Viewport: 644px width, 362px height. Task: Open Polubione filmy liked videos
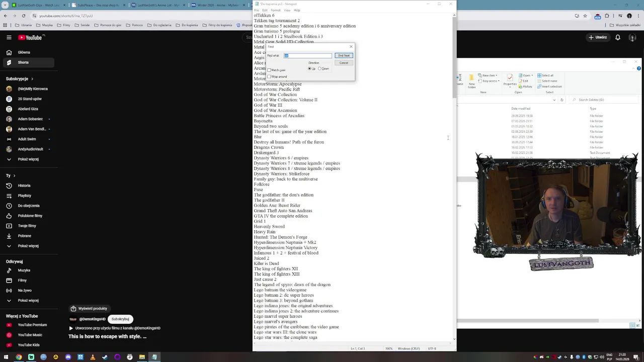point(30,216)
